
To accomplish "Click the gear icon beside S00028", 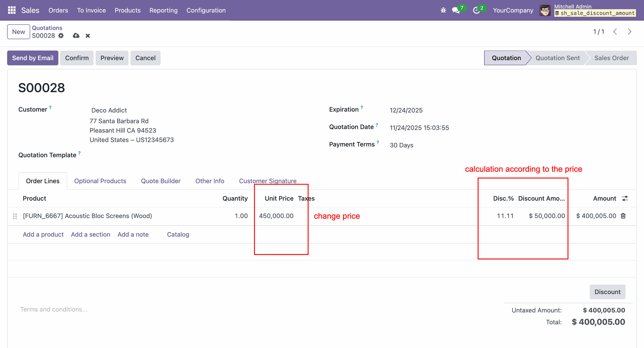I will [61, 36].
